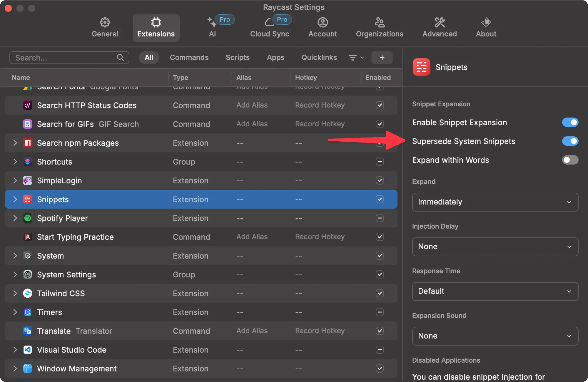The width and height of the screenshot is (588, 382).
Task: Filter list by Apps
Action: coord(275,58)
